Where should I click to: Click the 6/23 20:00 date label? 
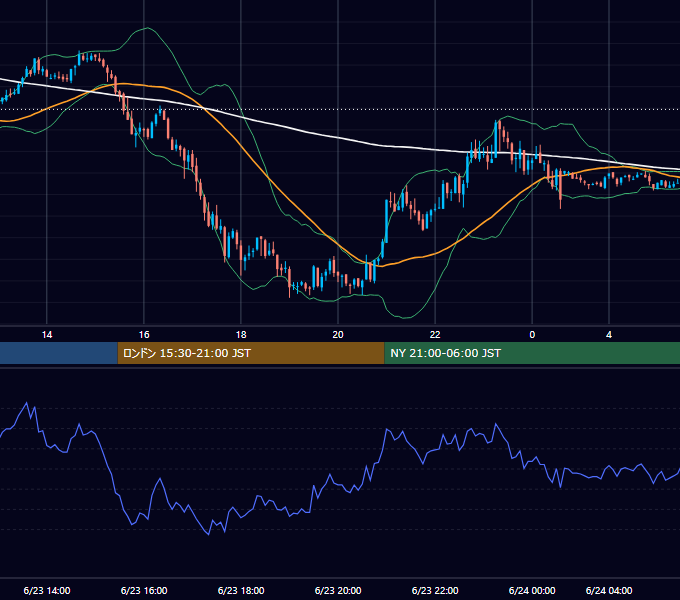pos(338,590)
